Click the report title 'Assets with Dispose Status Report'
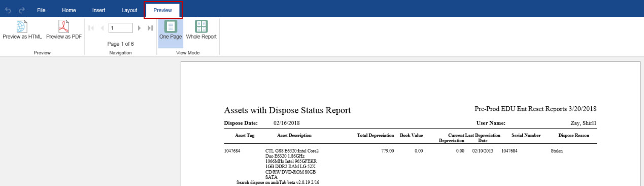This screenshot has height=186, width=644. (287, 110)
